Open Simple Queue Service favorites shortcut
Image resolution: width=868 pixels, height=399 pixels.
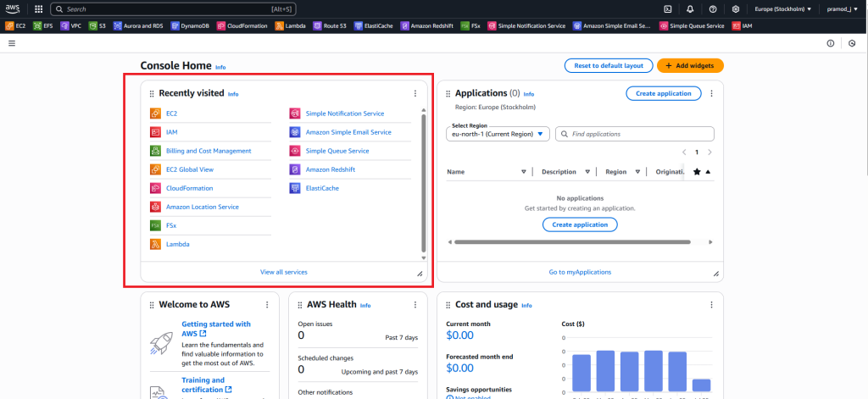tap(692, 25)
